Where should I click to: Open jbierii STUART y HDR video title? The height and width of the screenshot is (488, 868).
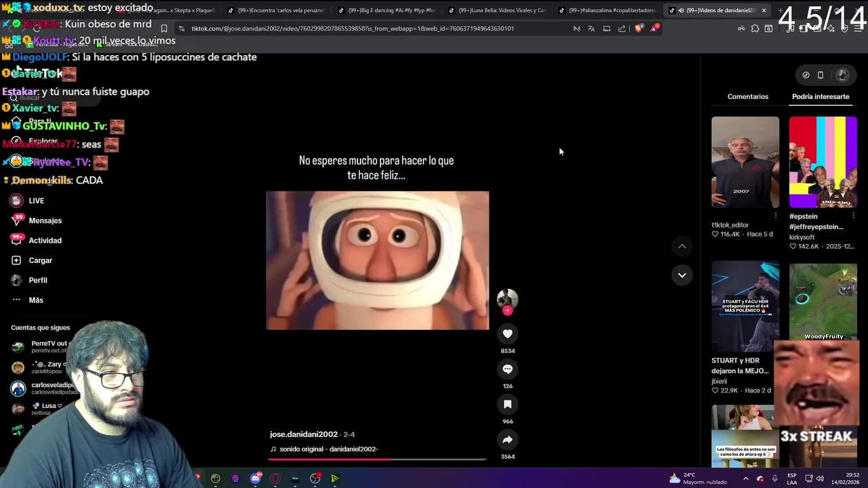tap(740, 365)
